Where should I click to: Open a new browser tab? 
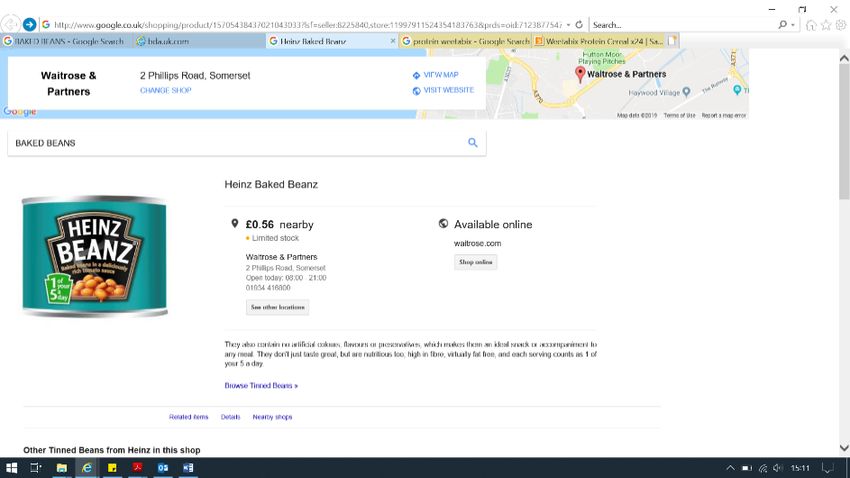pos(672,41)
